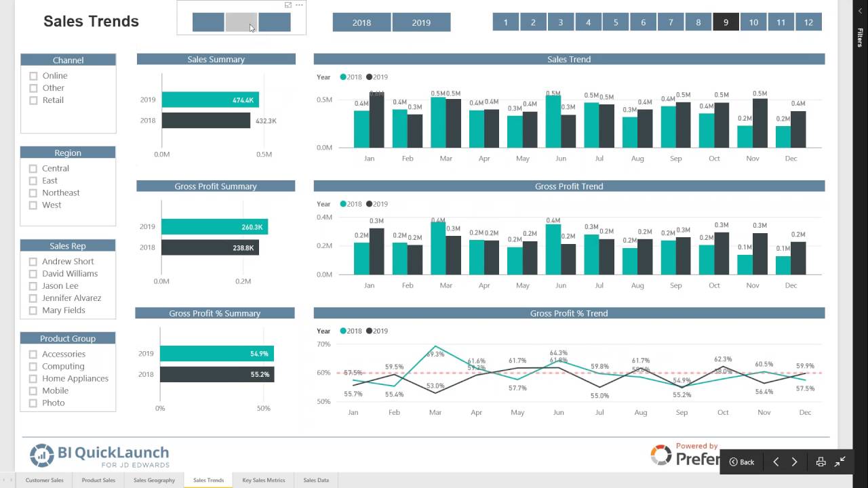
Task: Expand the Filters pane
Action: [860, 37]
